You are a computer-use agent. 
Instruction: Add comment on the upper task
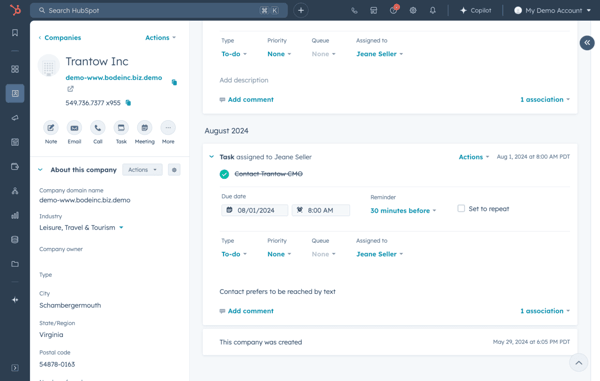pos(247,99)
